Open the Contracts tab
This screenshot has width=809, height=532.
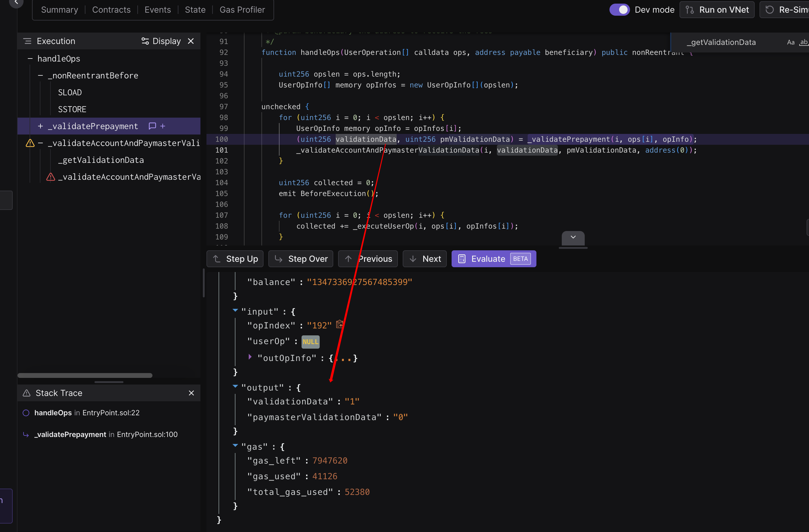(x=111, y=10)
